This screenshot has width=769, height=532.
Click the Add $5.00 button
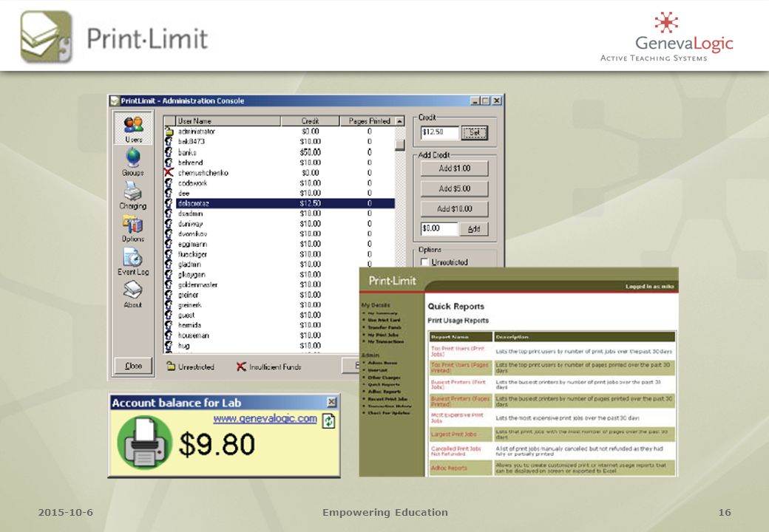pyautogui.click(x=454, y=188)
